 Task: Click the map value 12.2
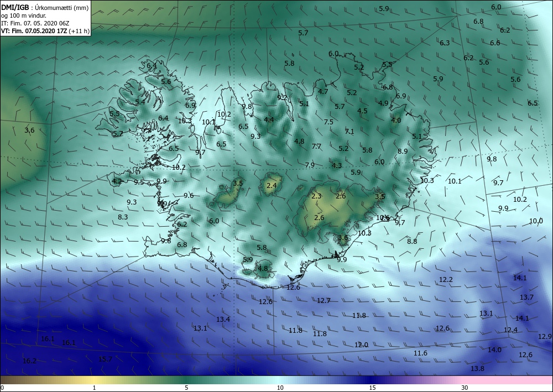446,280
